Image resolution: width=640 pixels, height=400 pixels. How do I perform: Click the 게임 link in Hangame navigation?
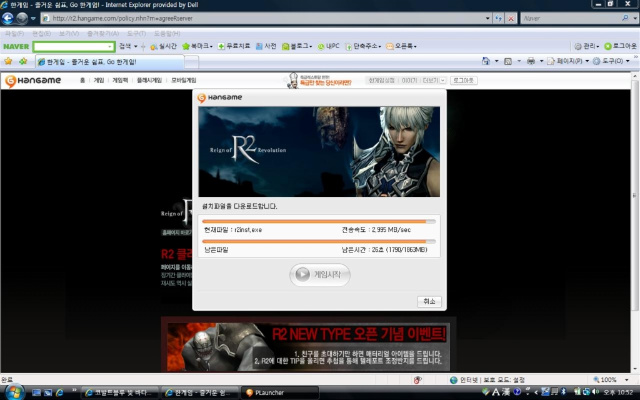coord(99,80)
